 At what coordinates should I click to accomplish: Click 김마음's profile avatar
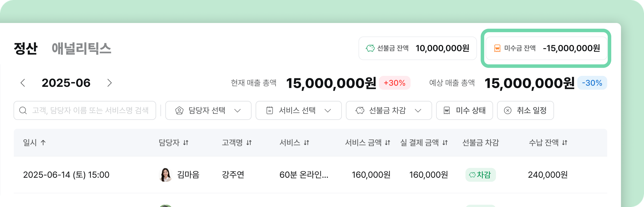pyautogui.click(x=165, y=175)
